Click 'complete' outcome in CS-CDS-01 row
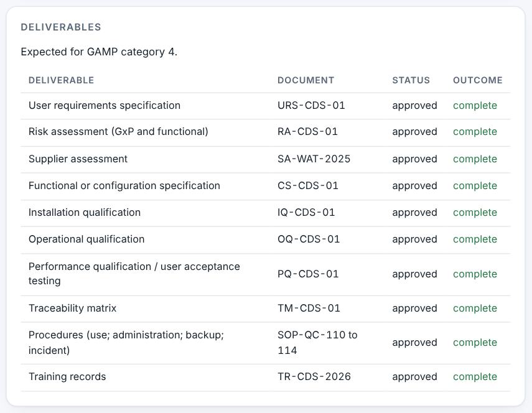Image resolution: width=532 pixels, height=413 pixels. (475, 186)
